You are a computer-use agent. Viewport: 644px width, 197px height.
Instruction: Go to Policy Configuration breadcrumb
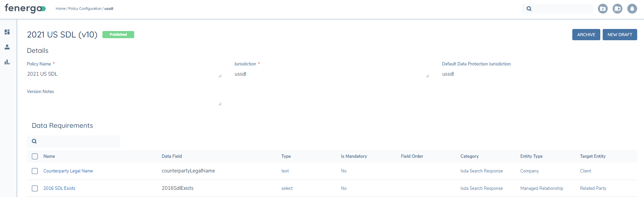pyautogui.click(x=85, y=9)
